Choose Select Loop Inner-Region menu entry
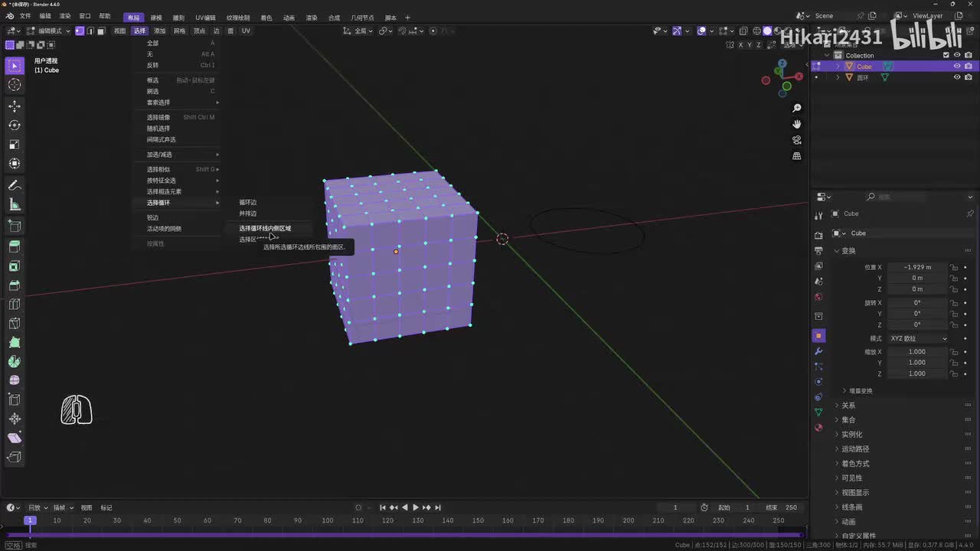 tap(265, 228)
